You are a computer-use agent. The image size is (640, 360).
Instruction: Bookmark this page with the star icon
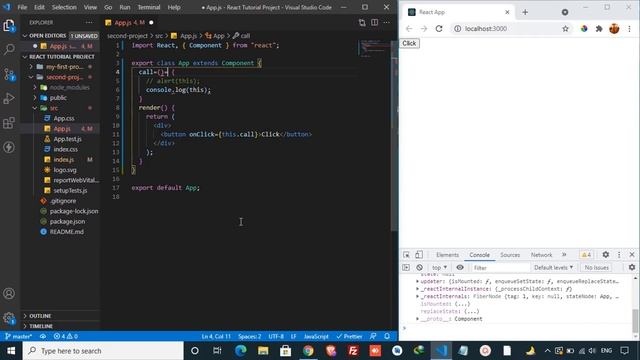pyautogui.click(x=565, y=29)
